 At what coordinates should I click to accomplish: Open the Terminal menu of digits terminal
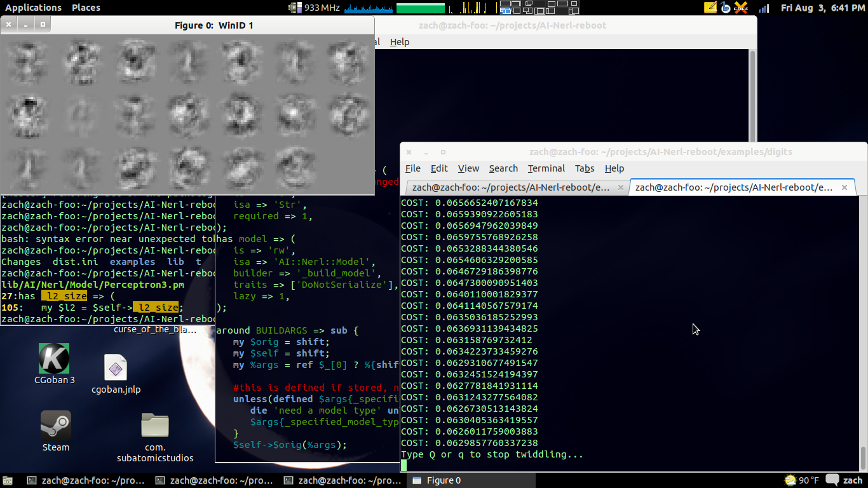(x=546, y=168)
